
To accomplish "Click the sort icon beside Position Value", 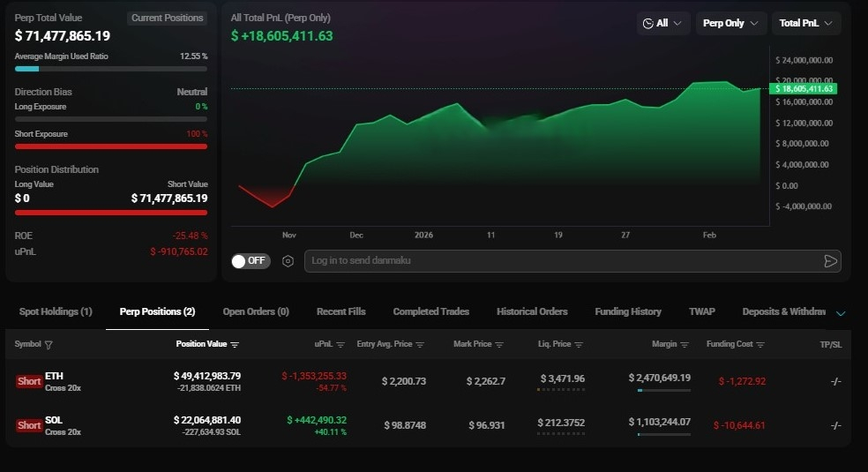I will 235,345.
